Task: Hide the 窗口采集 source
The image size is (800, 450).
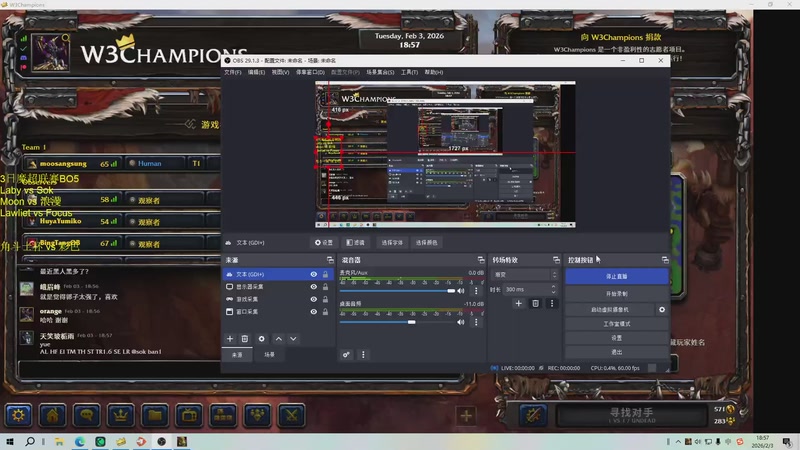Action: pos(314,312)
